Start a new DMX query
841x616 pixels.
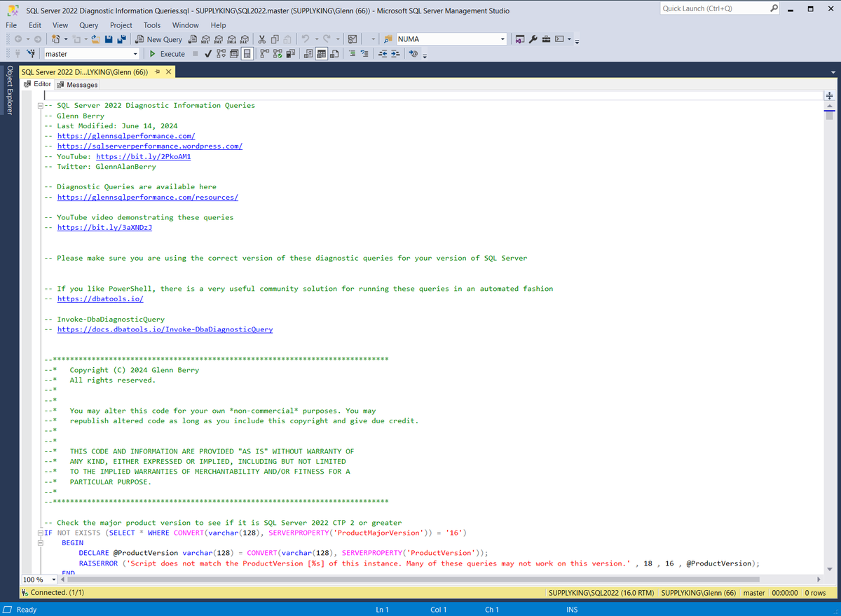click(219, 39)
